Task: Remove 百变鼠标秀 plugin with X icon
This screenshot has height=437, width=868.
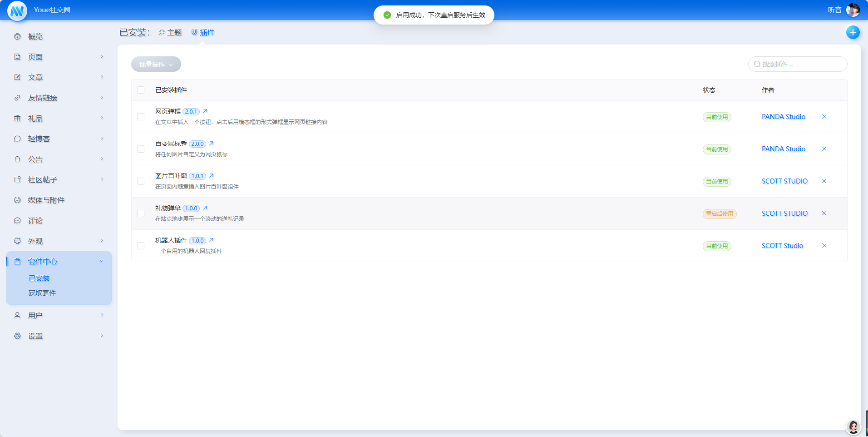Action: click(x=824, y=149)
